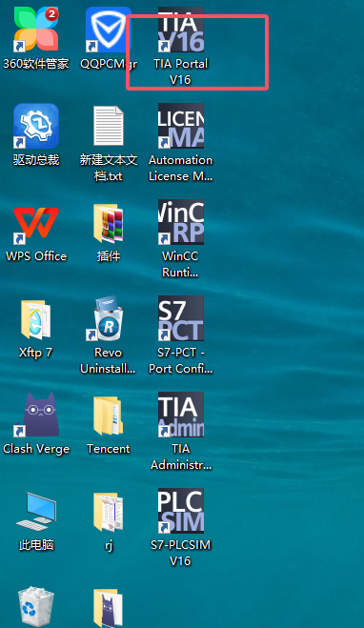Click the 'WPS Office' label text
Viewport: 364px width, 628px height.
coord(36,256)
